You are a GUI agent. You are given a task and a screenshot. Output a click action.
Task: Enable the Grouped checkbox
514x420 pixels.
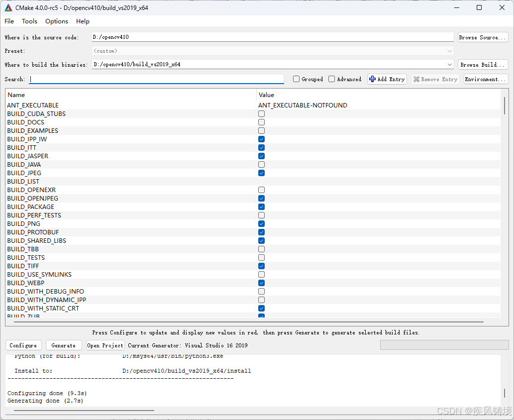pyautogui.click(x=297, y=79)
